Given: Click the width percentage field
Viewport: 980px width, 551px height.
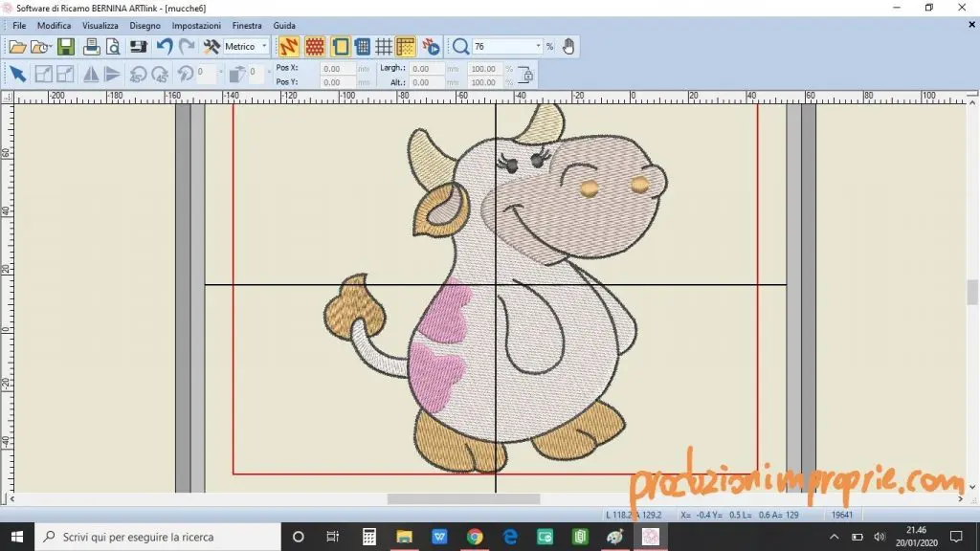Looking at the screenshot, I should pos(485,69).
